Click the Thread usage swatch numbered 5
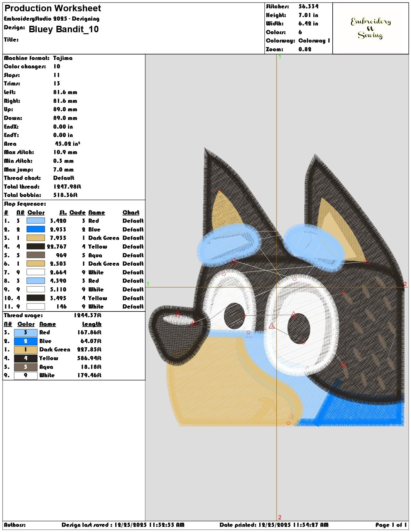The image size is (411, 532). point(25,367)
